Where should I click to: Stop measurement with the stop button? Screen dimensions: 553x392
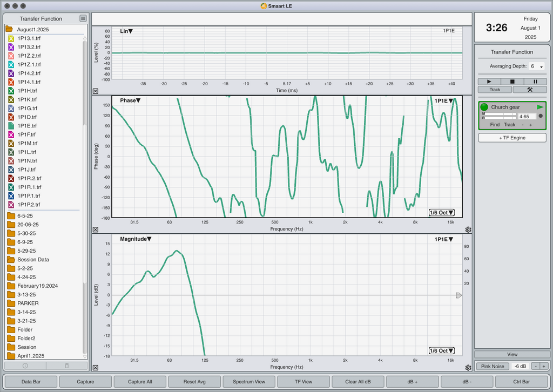(x=512, y=82)
